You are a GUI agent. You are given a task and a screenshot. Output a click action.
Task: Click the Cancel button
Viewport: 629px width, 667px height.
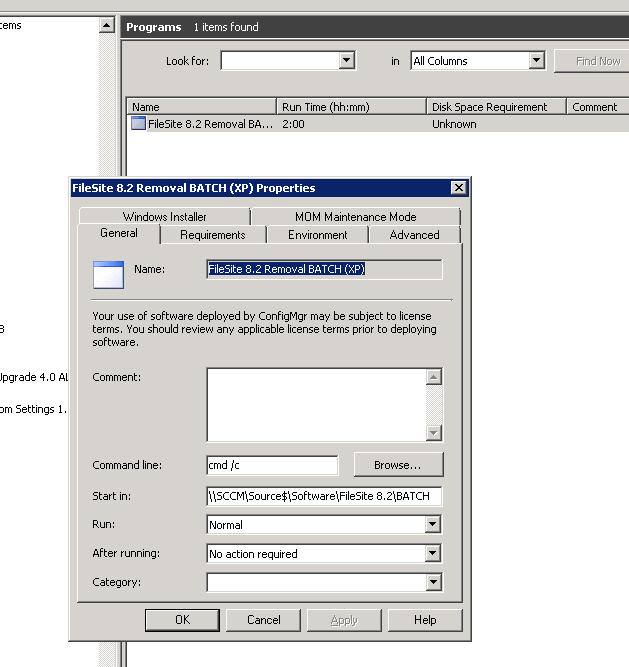pyautogui.click(x=263, y=620)
